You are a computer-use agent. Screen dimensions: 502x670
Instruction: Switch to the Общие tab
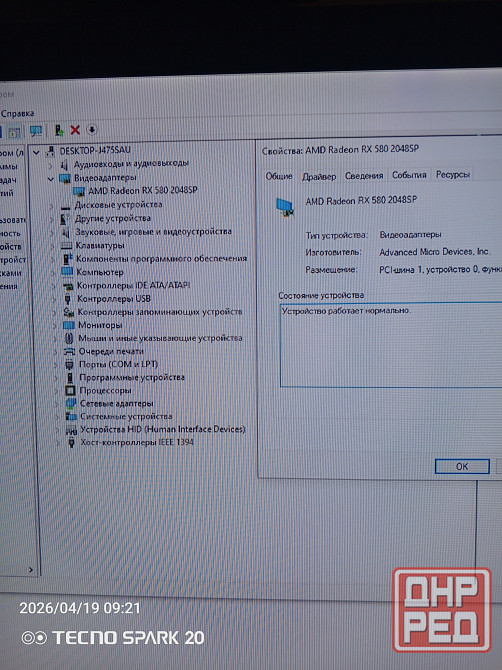(279, 176)
